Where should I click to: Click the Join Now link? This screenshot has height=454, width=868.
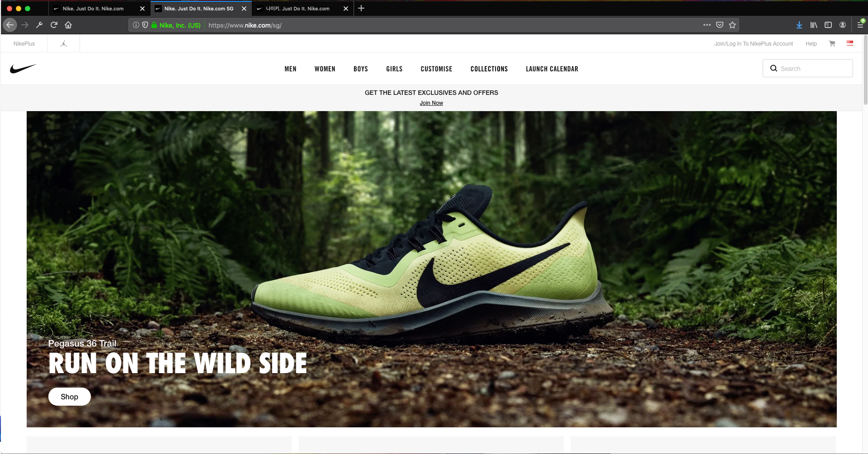click(x=431, y=103)
